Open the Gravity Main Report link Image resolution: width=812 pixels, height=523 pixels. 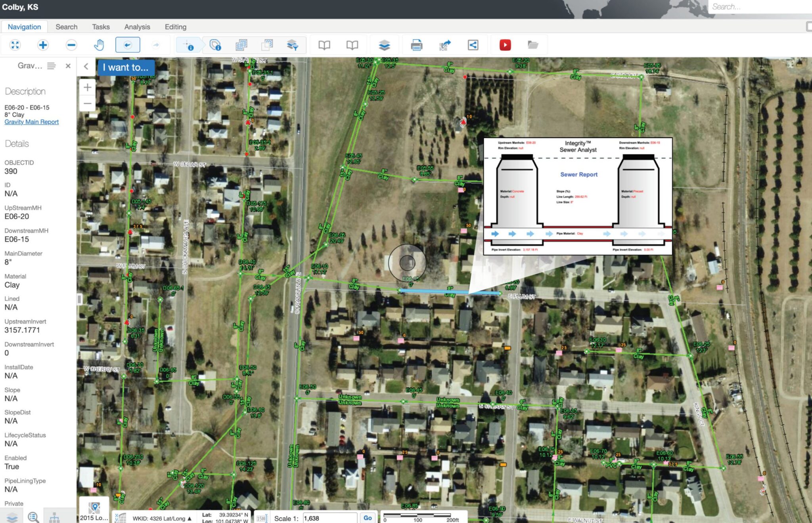coord(31,122)
